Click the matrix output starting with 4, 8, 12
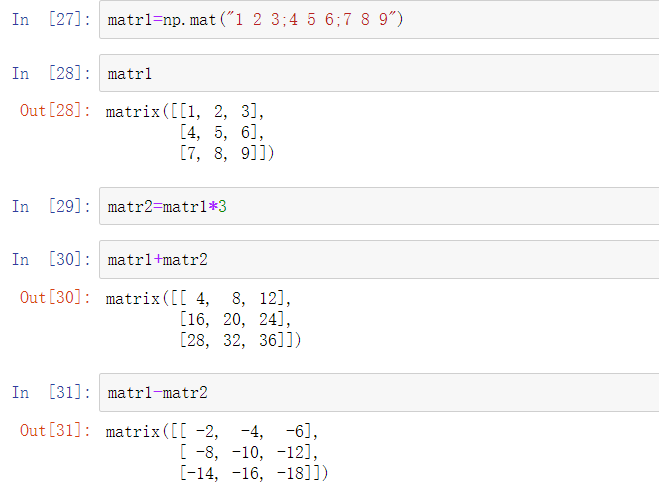Viewport: 659px width, 490px height. tap(204, 319)
